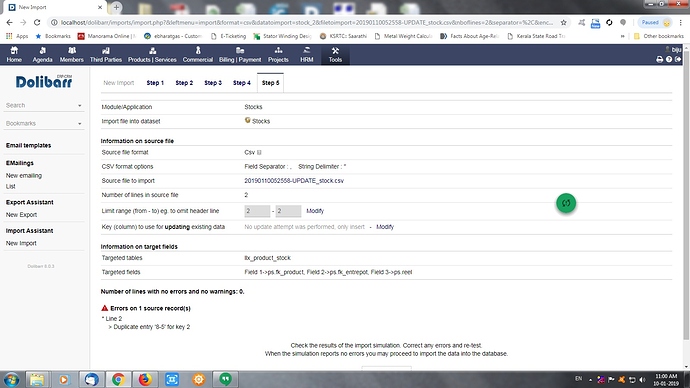
Task: Click the volume icon in system tray
Action: click(642, 379)
